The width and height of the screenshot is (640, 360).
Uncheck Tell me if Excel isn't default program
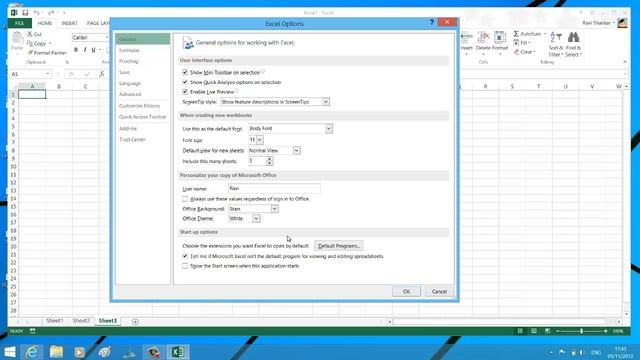185,256
